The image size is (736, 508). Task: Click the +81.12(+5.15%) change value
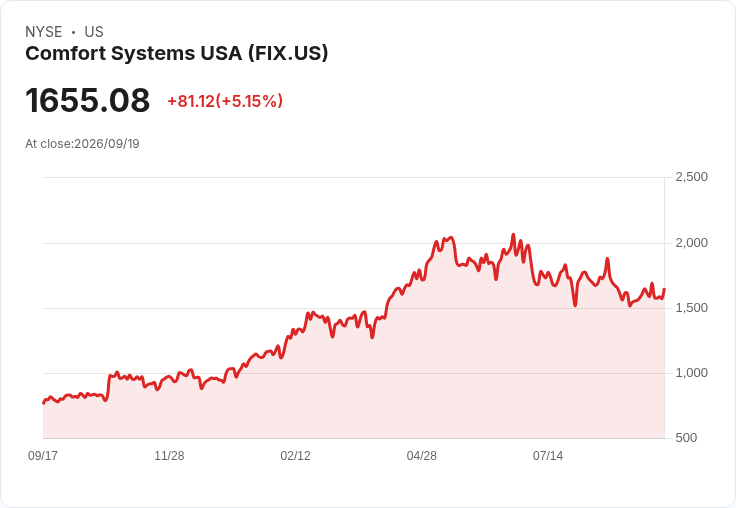[x=225, y=101]
